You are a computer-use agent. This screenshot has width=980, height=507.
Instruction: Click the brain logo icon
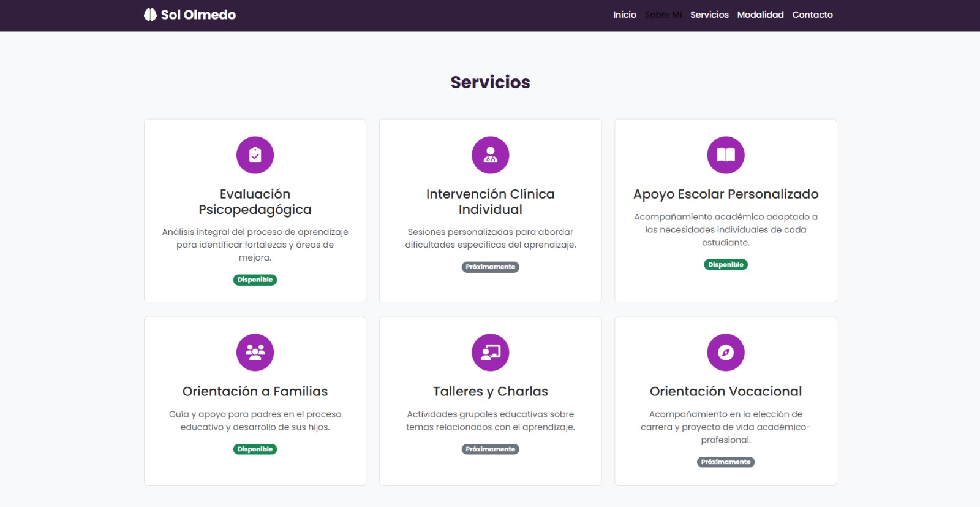150,15
